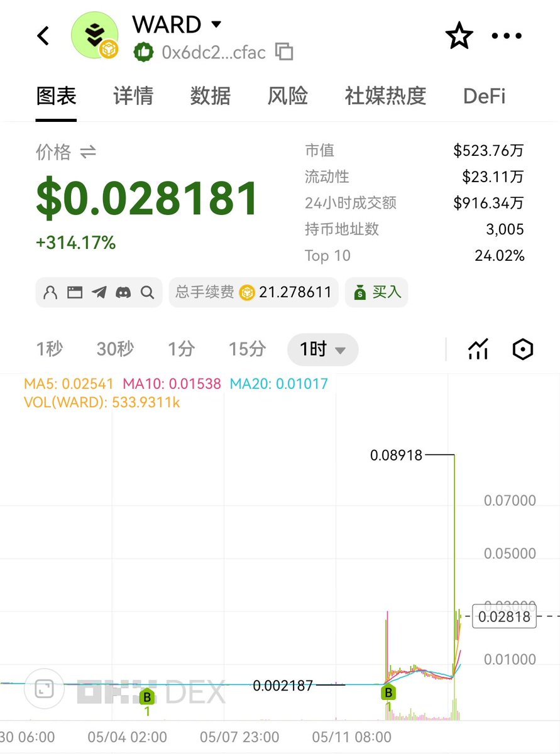Tap the B buy marker near 05/04

coord(147,697)
